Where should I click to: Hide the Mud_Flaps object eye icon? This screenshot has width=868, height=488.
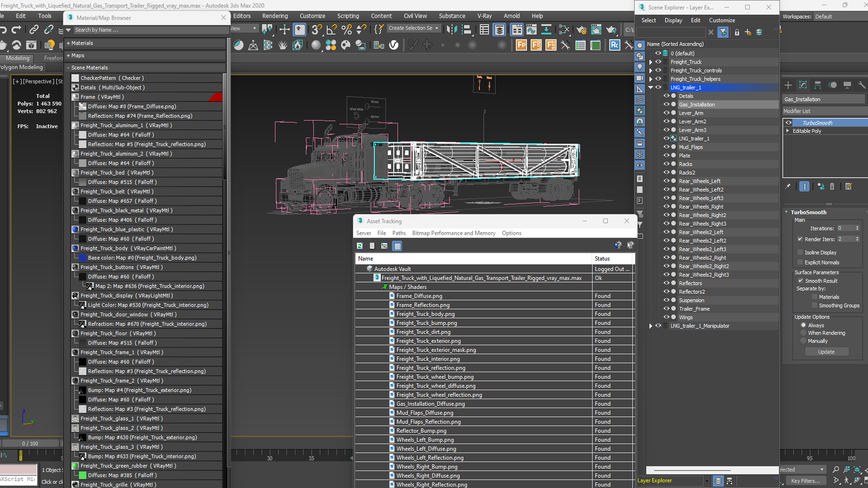(x=666, y=147)
